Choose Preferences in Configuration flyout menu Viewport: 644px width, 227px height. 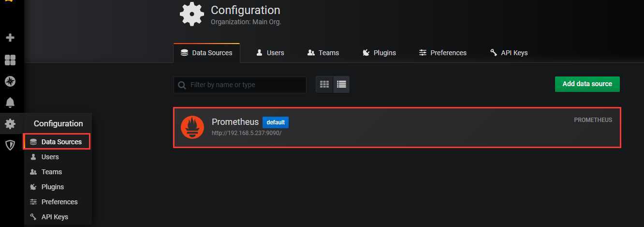(x=54, y=202)
